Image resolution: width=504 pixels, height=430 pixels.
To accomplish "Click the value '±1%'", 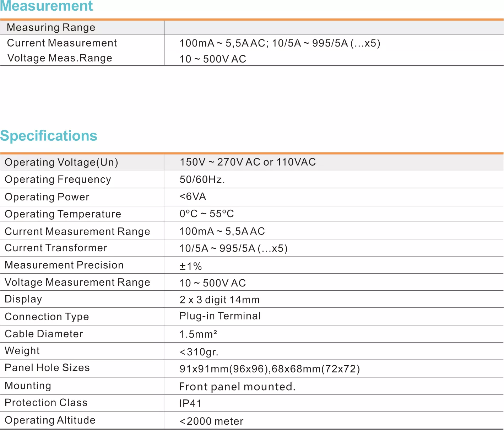I will point(191,266).
